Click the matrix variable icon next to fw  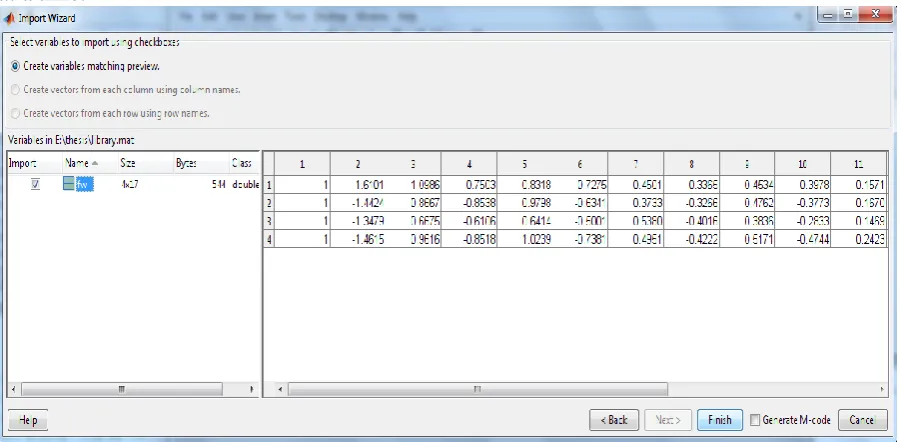click(69, 184)
